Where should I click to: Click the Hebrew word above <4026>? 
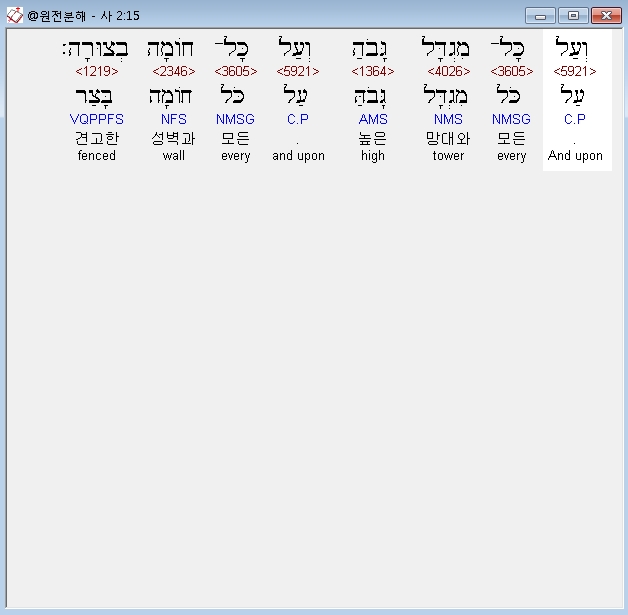[x=445, y=48]
